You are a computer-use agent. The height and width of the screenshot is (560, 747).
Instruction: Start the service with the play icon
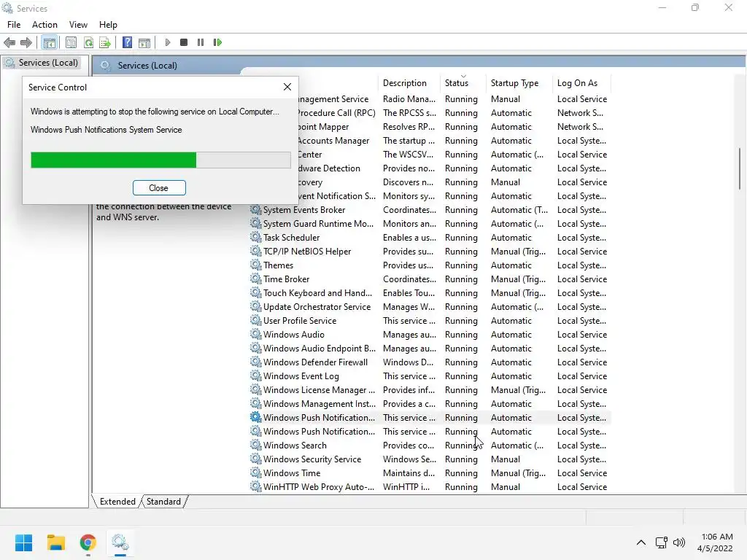[168, 42]
